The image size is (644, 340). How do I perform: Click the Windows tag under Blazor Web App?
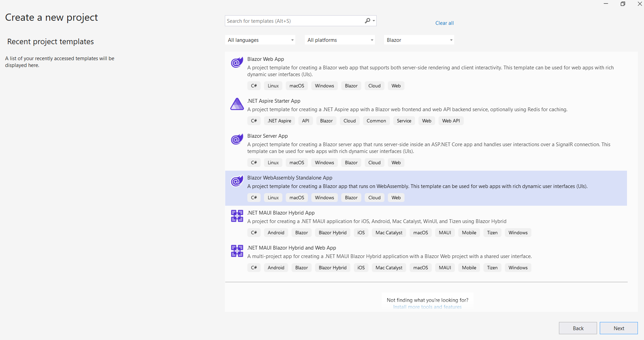coord(324,85)
